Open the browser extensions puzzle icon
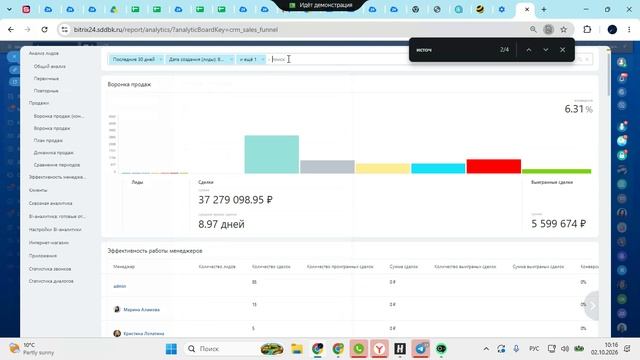The image size is (640, 360). [x=587, y=29]
